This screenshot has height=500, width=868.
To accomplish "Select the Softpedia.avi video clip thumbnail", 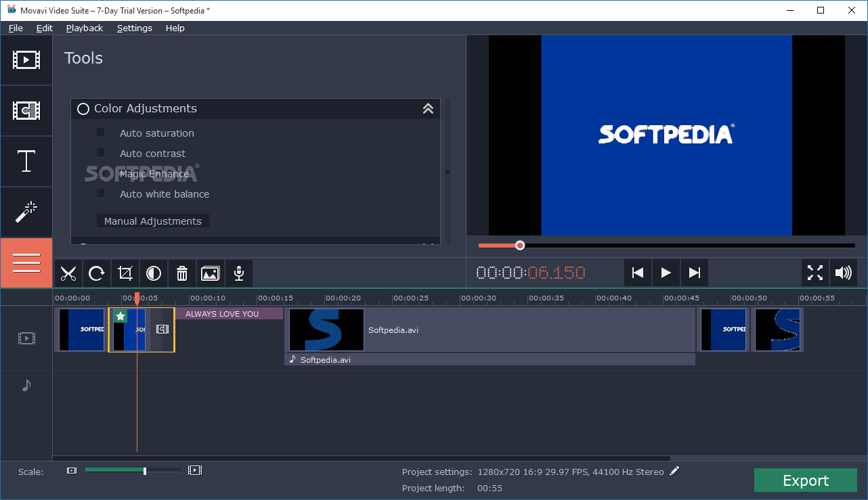I will (x=326, y=330).
